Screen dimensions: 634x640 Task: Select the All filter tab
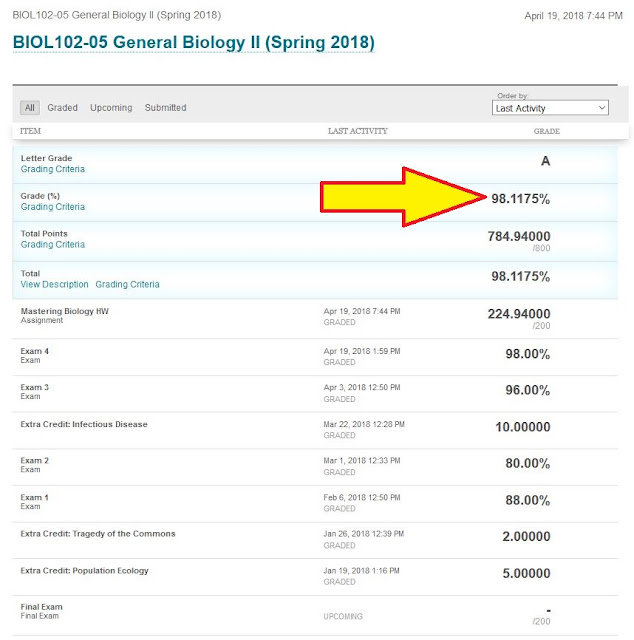[30, 108]
